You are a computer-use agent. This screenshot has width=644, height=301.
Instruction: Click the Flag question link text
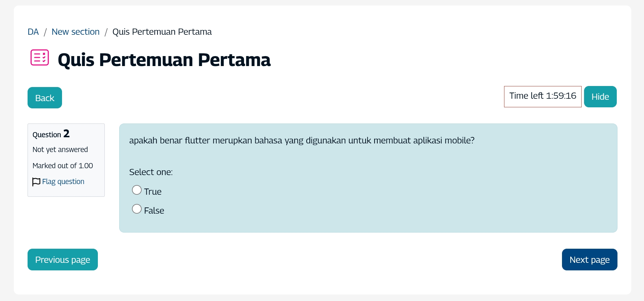tap(63, 182)
